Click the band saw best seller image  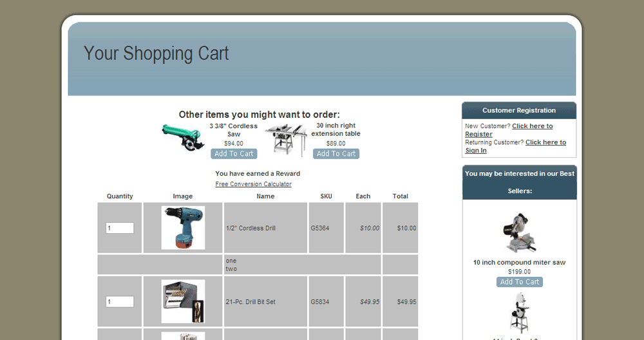click(520, 313)
